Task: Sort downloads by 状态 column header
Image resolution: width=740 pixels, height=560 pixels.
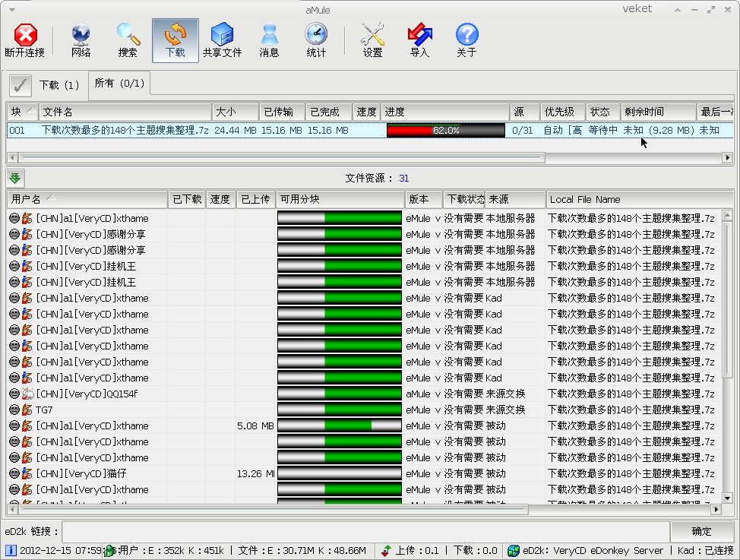Action: click(x=603, y=112)
